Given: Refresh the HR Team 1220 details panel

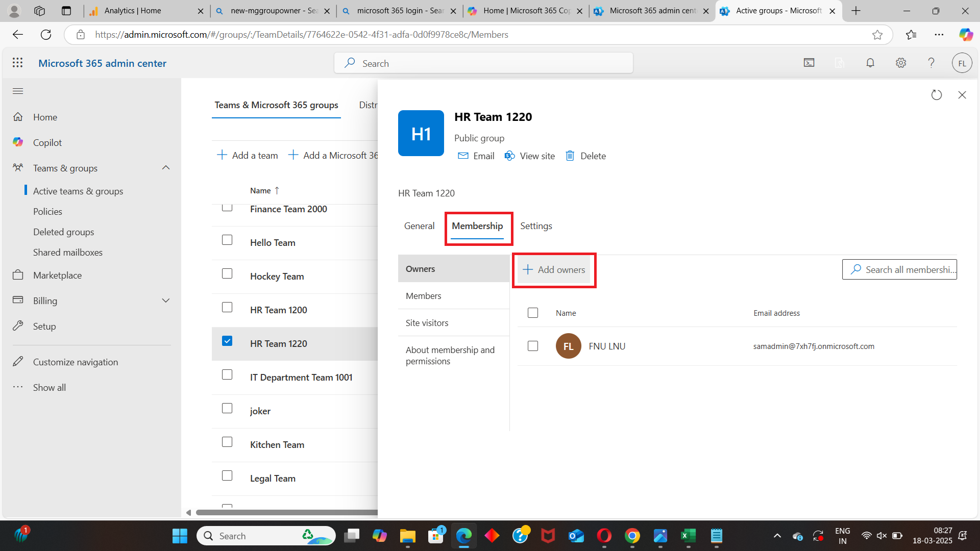Looking at the screenshot, I should click(x=937, y=95).
